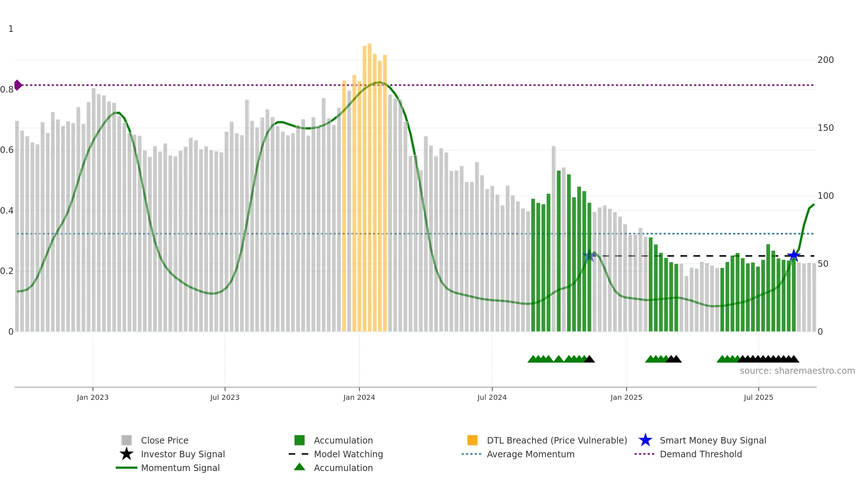The width and height of the screenshot is (868, 488).
Task: Click the 0.8 left-axis momentum label
Action: [x=7, y=90]
